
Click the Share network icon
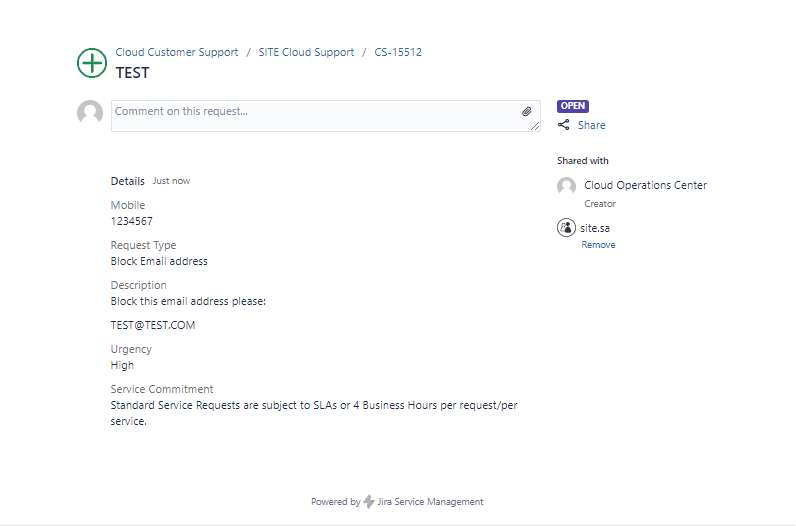click(x=564, y=125)
